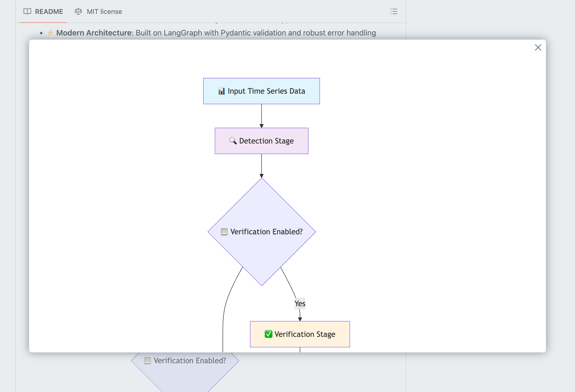Click the green checkmark emoji in Verification Stage
The image size is (575, 392).
coord(268,334)
